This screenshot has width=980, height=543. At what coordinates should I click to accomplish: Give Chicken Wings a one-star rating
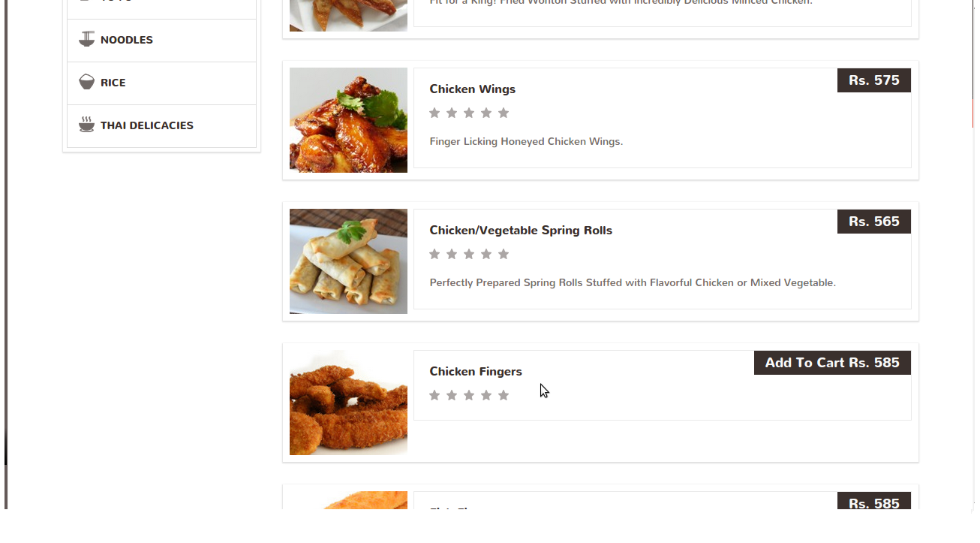[434, 113]
